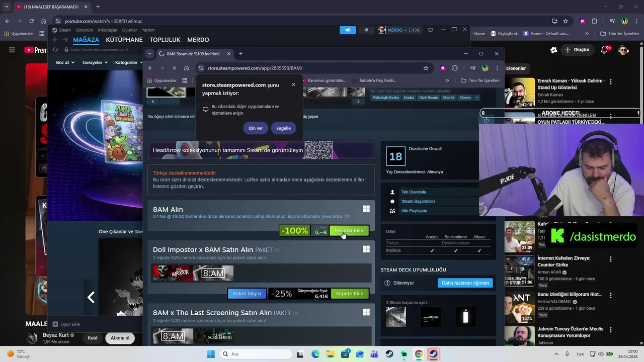This screenshot has height=362, width=644.
Task: Expand the Göz at dropdown in Steam store
Action: (x=65, y=62)
